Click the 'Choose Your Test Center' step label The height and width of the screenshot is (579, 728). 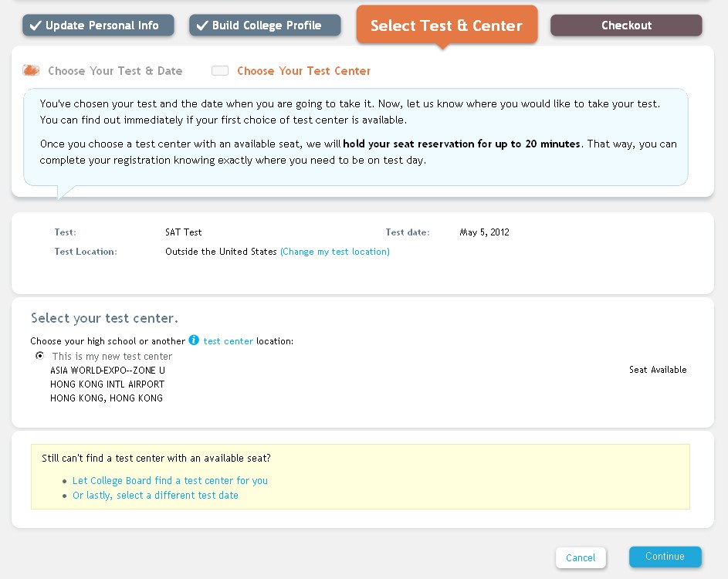pyautogui.click(x=303, y=71)
